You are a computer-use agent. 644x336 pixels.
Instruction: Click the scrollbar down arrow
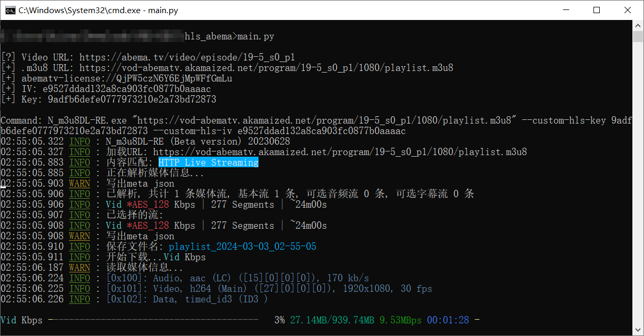[x=638, y=331]
